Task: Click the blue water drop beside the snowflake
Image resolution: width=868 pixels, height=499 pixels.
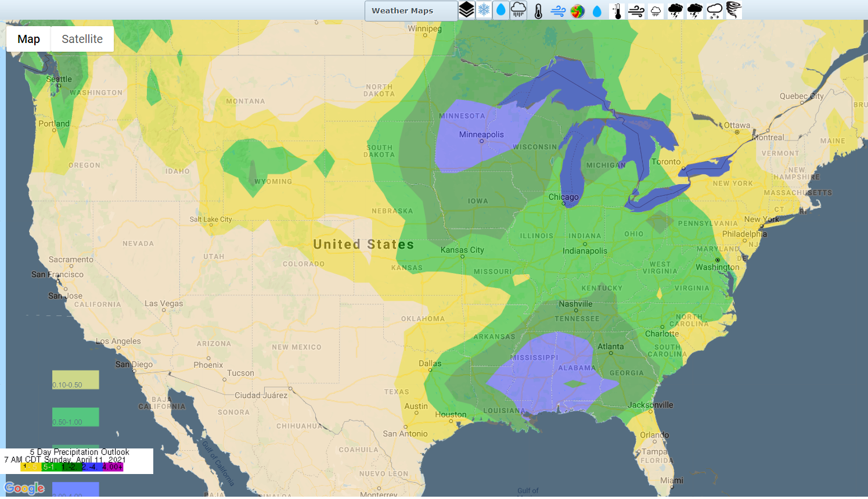Action: tap(501, 10)
